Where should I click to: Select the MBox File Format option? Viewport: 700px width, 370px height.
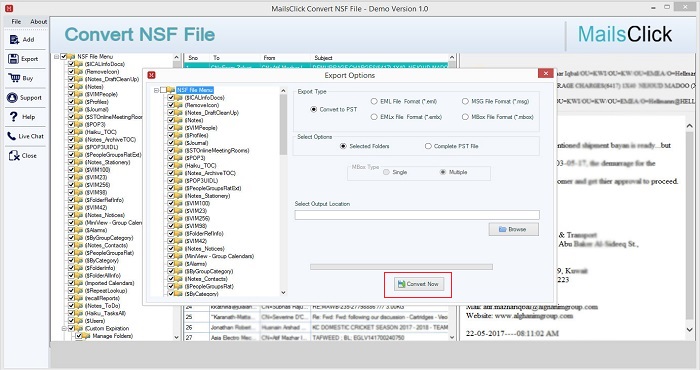(x=465, y=117)
